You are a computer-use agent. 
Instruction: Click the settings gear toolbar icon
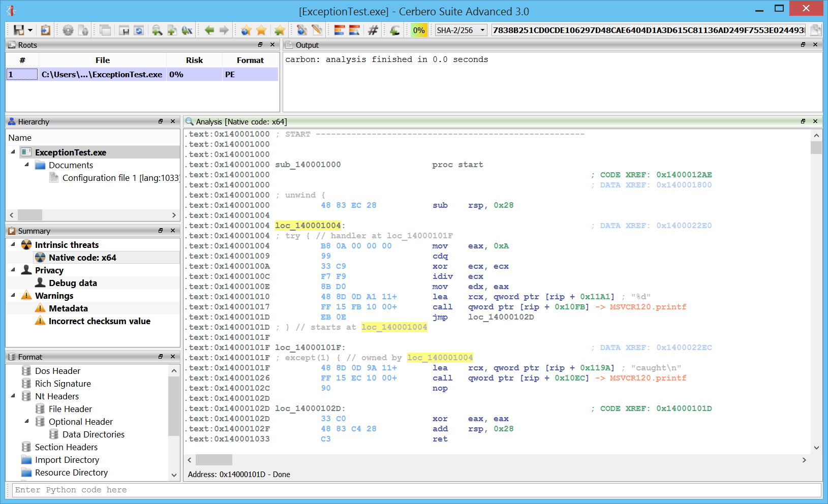click(x=68, y=30)
